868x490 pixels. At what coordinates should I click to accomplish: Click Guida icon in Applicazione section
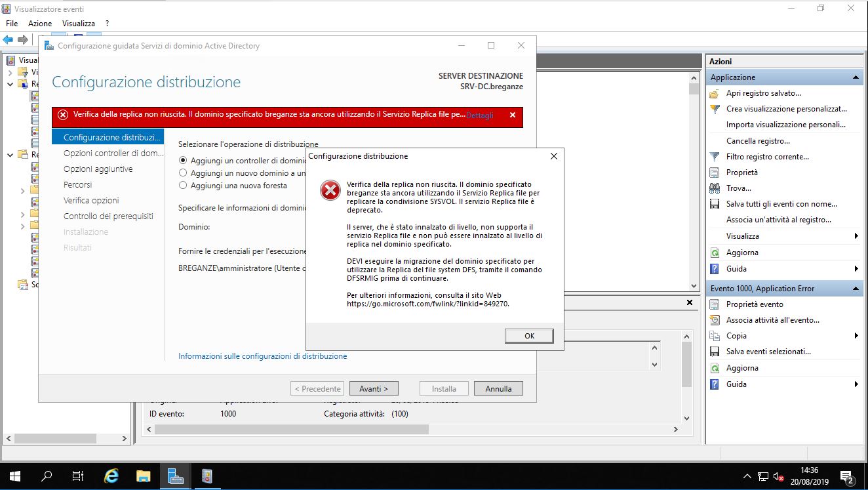[715, 269]
